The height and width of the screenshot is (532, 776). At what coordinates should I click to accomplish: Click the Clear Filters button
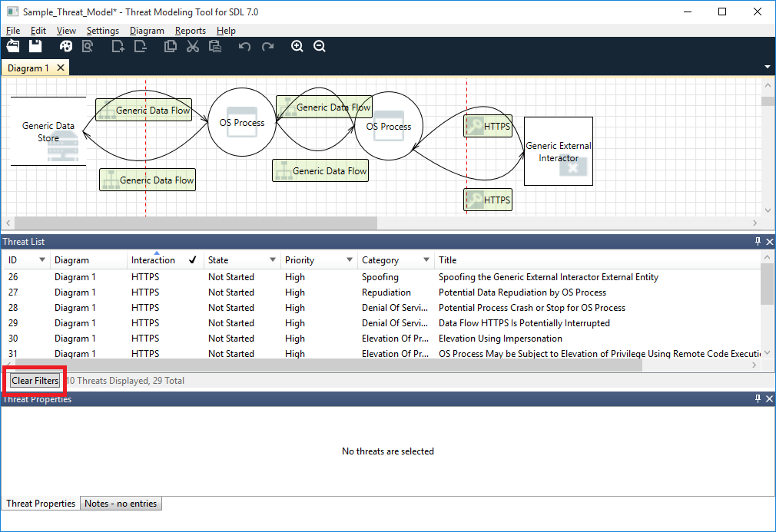click(34, 381)
